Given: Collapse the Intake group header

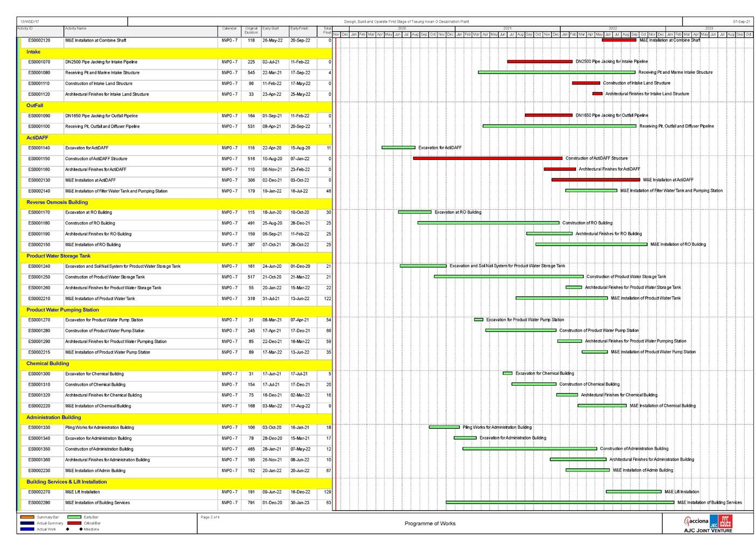Looking at the screenshot, I should point(33,52).
